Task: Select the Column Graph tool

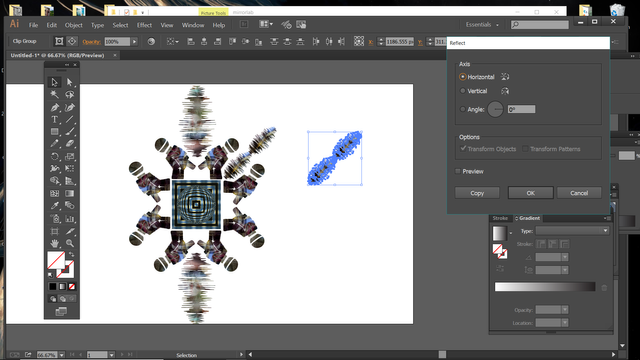Action: tap(69, 219)
